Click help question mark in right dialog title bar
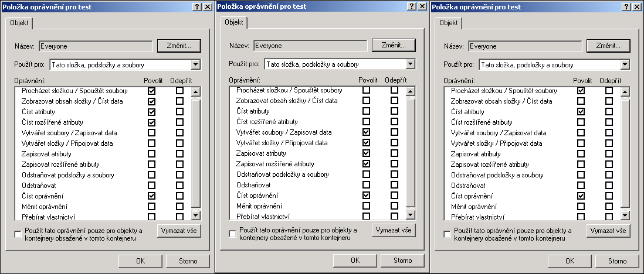 tap(626, 7)
